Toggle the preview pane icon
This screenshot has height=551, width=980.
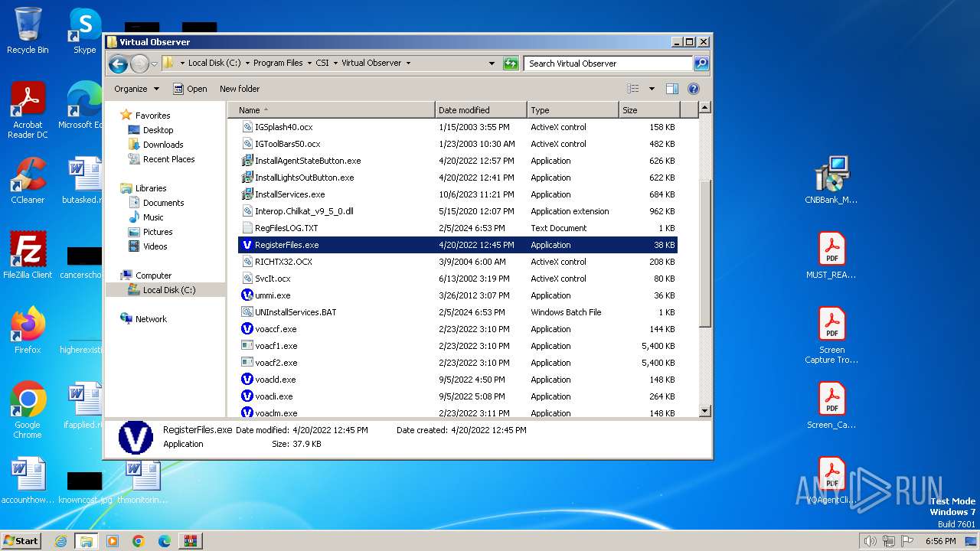pos(672,89)
